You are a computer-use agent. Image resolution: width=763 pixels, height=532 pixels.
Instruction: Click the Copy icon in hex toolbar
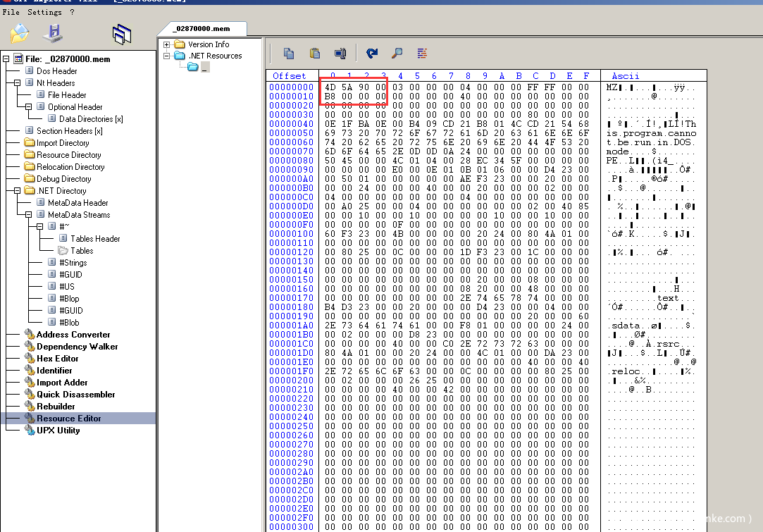pyautogui.click(x=289, y=53)
